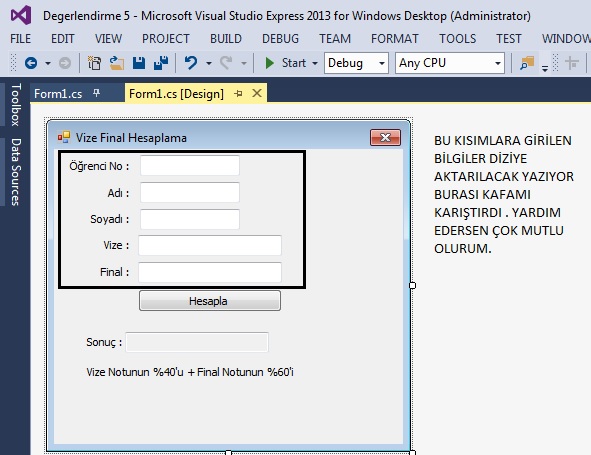Click the Save All icon
591x455 pixels.
tap(161, 63)
